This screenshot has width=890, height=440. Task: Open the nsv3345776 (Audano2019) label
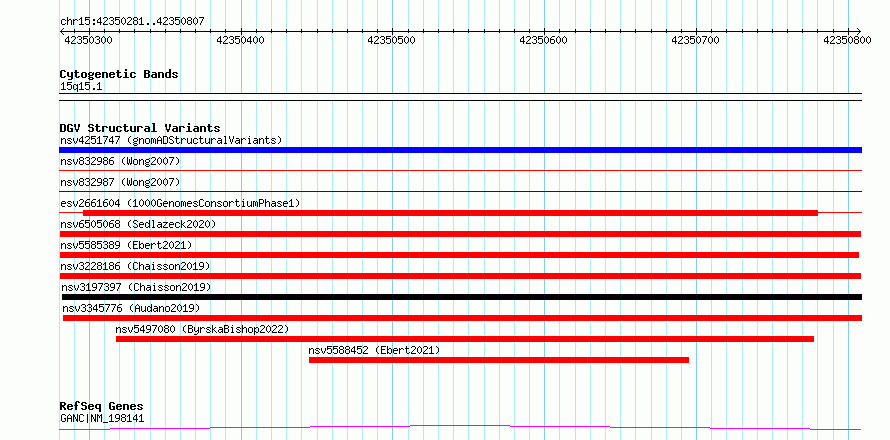tap(131, 308)
